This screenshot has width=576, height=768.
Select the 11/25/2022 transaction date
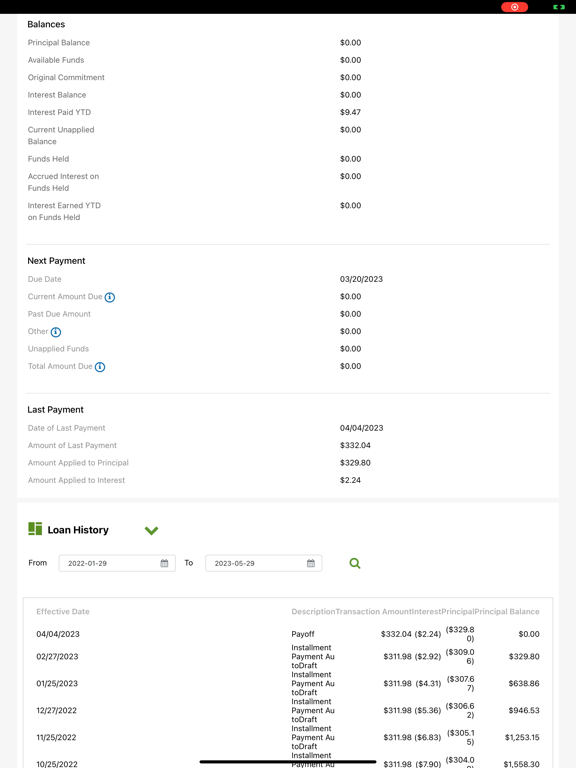(56, 738)
